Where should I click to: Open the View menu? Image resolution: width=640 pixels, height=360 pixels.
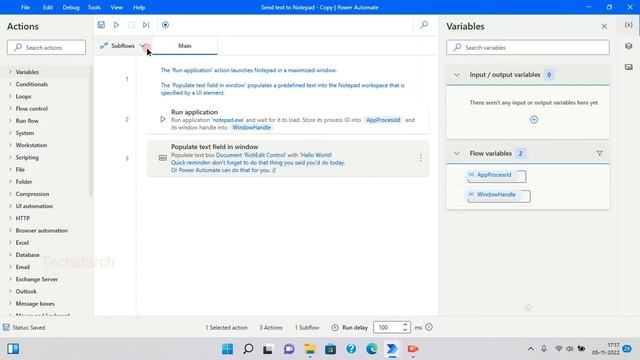[117, 7]
